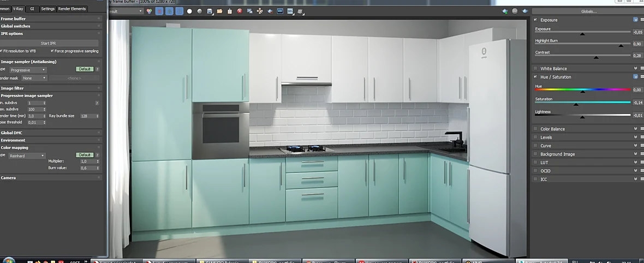
Task: Switch to RGB color channels view
Action: [x=149, y=11]
